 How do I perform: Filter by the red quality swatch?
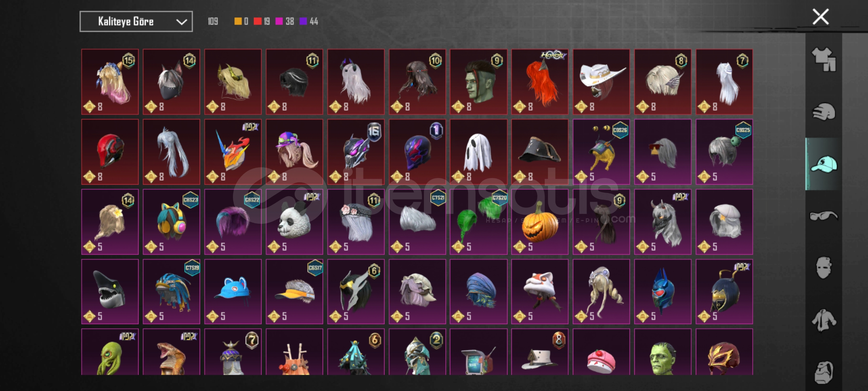point(258,21)
